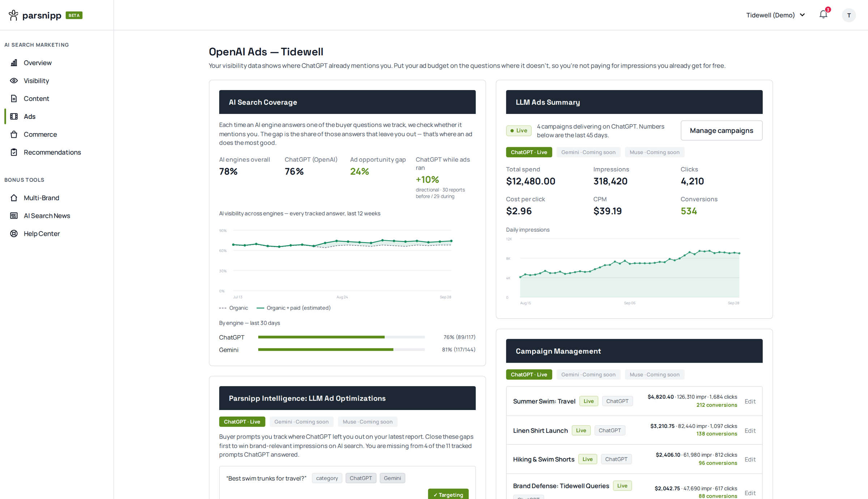The image size is (868, 499).
Task: Click the Live status badge in LLM Ads Summary
Action: [x=519, y=131]
